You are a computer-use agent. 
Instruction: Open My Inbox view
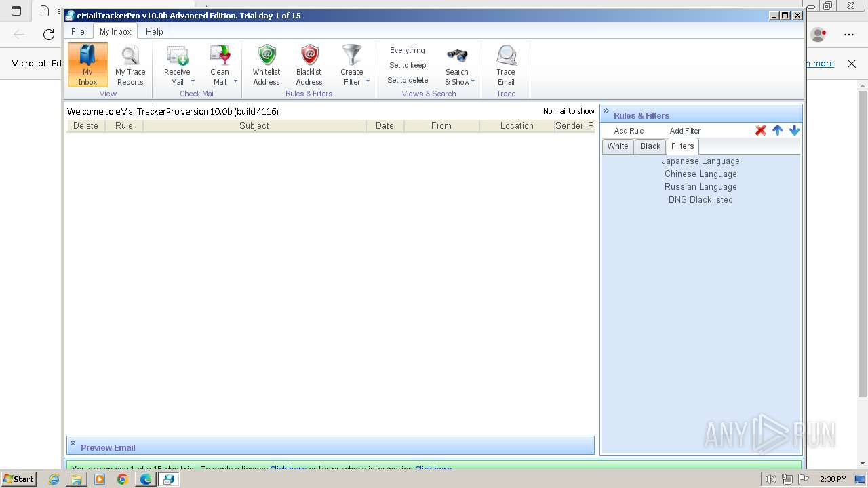[87, 64]
